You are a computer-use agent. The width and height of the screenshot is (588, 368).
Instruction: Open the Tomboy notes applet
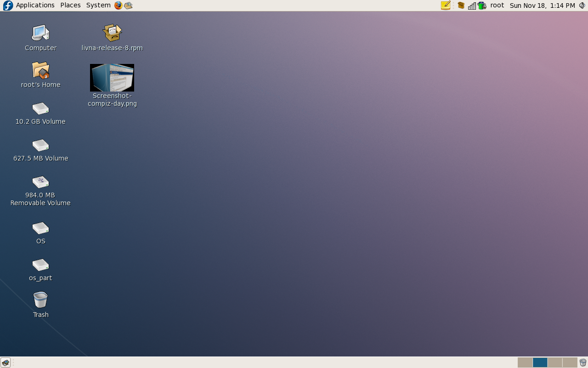(446, 6)
